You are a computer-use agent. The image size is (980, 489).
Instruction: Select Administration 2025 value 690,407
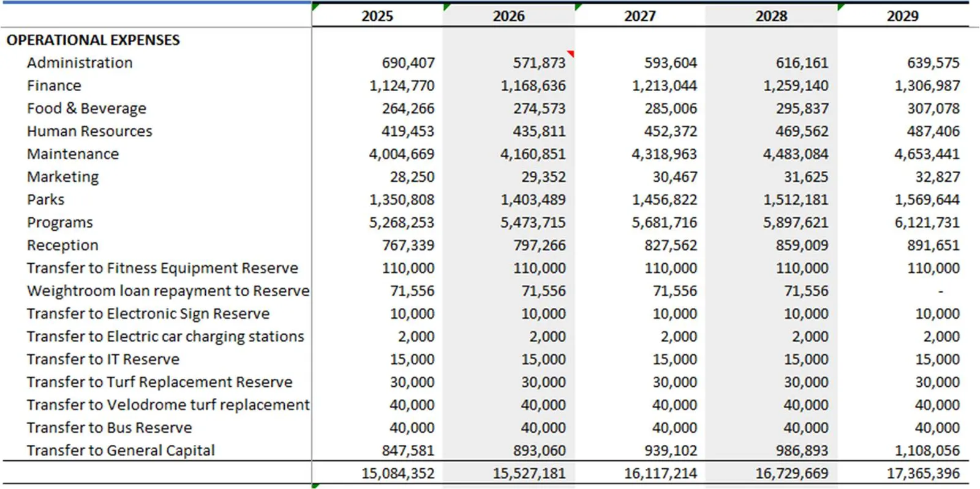(x=408, y=63)
